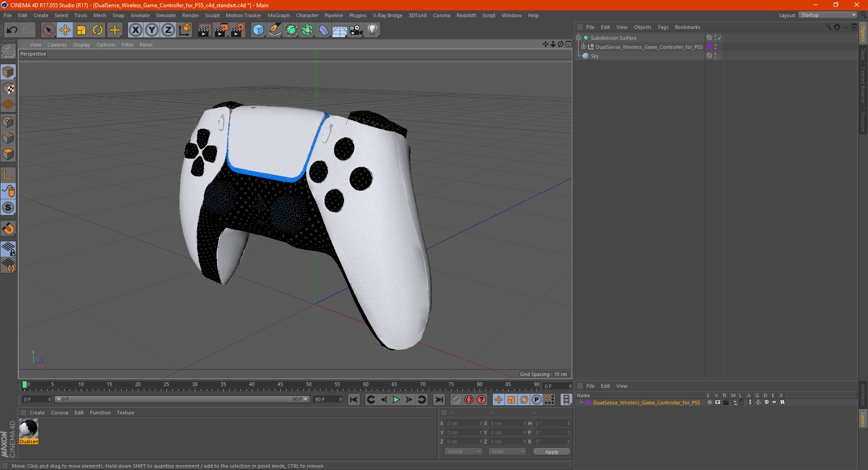The image size is (868, 470).
Task: Click the Undo arrow icon
Action: 12,30
